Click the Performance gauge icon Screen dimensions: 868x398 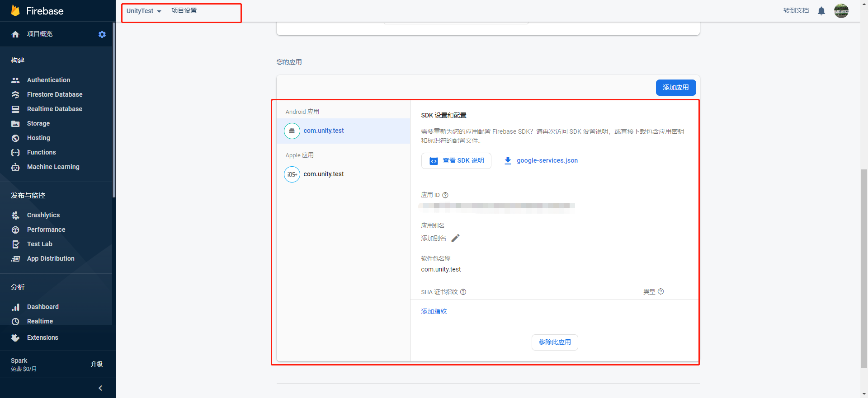(x=15, y=229)
